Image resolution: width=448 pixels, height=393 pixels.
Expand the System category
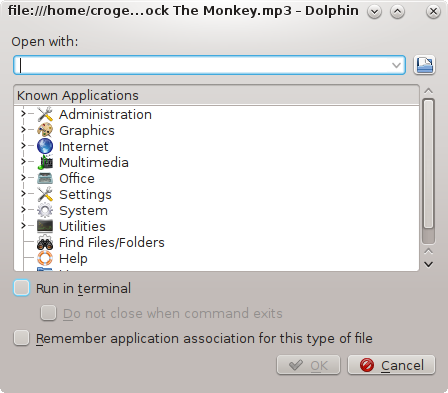(23, 210)
